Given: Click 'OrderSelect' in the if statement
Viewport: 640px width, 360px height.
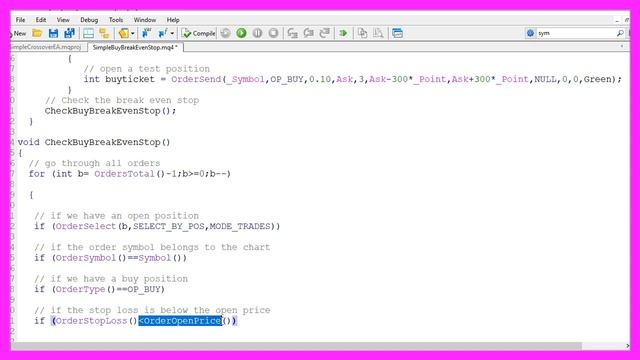Looking at the screenshot, I should tap(86, 226).
